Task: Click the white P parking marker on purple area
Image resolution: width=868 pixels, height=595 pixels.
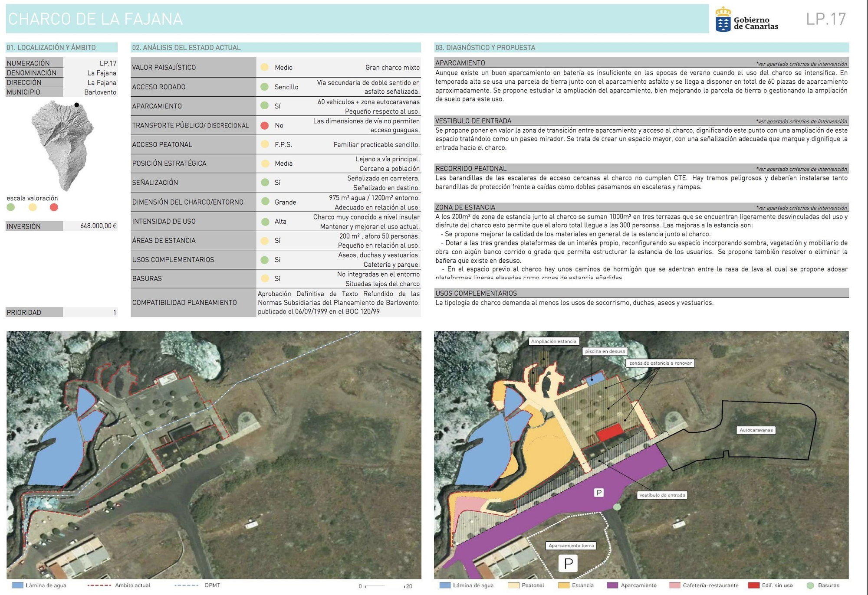Action: point(598,492)
